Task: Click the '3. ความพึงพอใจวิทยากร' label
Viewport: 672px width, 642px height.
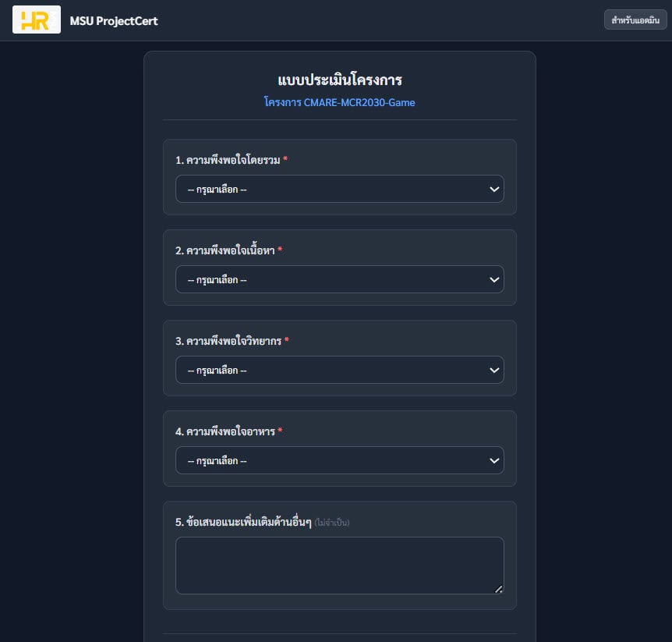Action: tap(228, 341)
